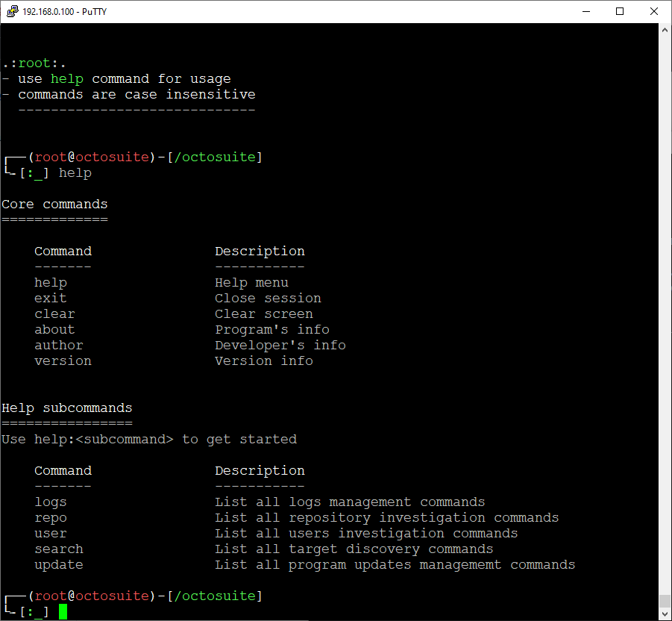This screenshot has width=672, height=621.
Task: Close the PuTTY session window
Action: [x=653, y=11]
